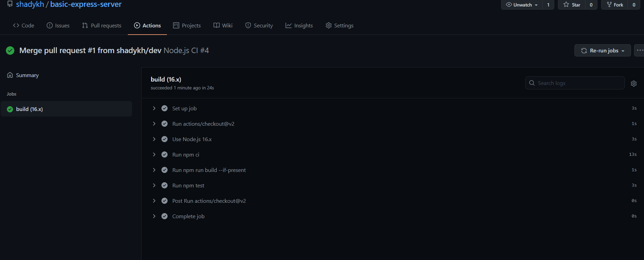The image size is (644, 260).
Task: Expand the Run actions/checkout@v2 step
Action: click(154, 124)
